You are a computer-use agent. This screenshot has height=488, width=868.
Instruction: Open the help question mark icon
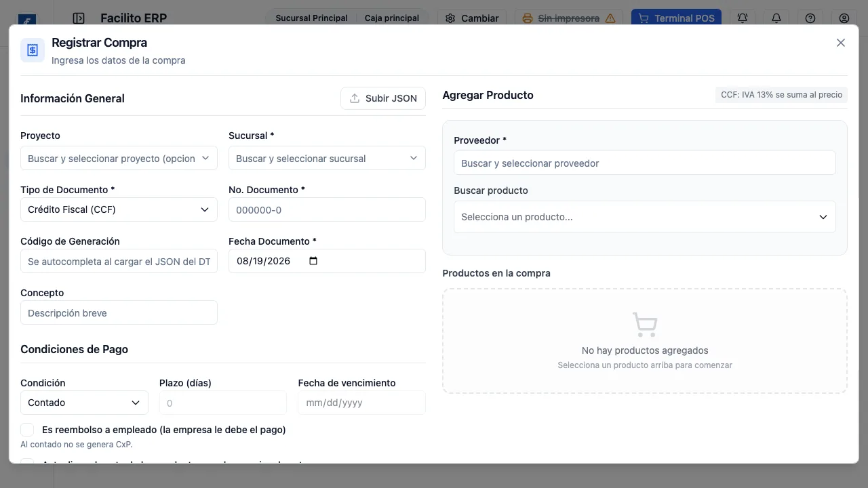pyautogui.click(x=810, y=18)
